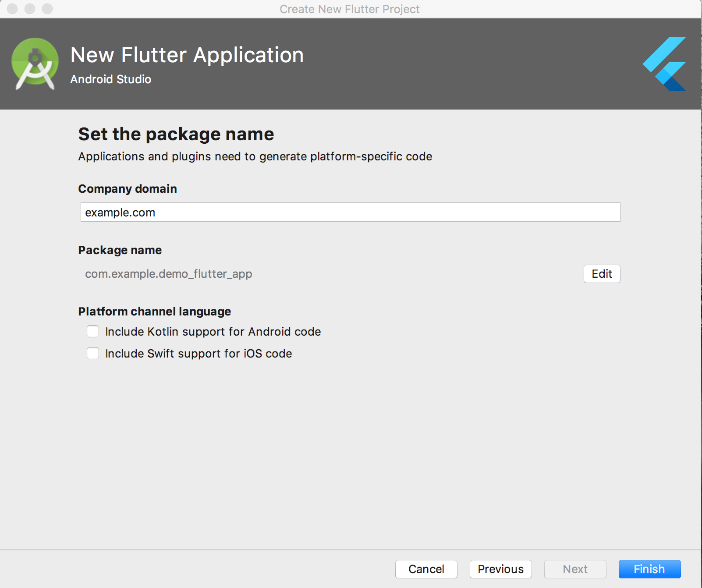The image size is (702, 588).
Task: Click package name com.example.demo_flutter_app text
Action: pos(168,274)
